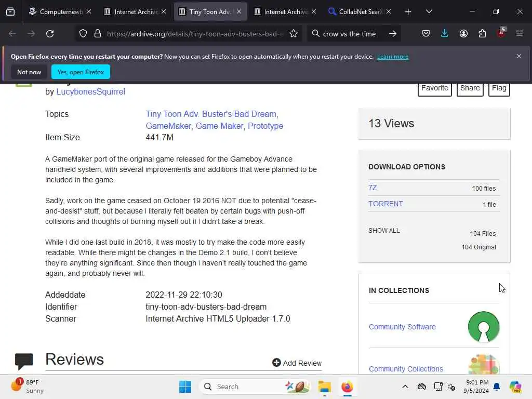Open Community Software collection link
The width and height of the screenshot is (532, 399).
point(403,327)
